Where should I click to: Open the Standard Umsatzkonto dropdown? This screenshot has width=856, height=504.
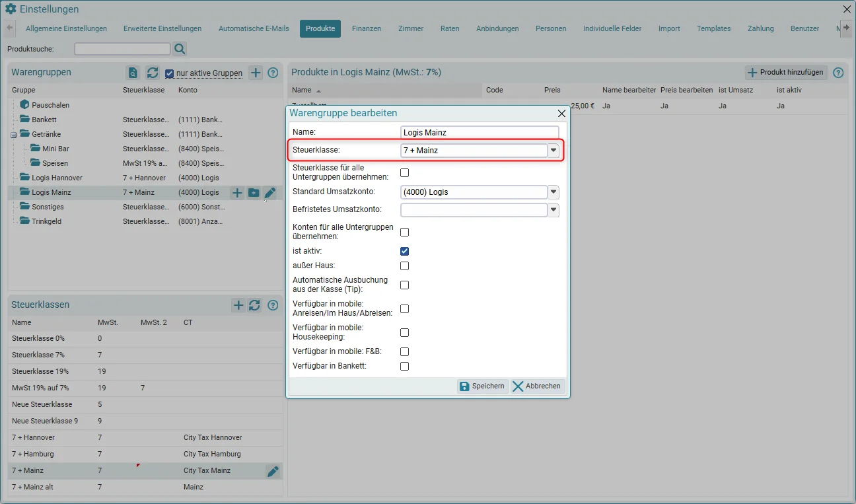point(553,192)
